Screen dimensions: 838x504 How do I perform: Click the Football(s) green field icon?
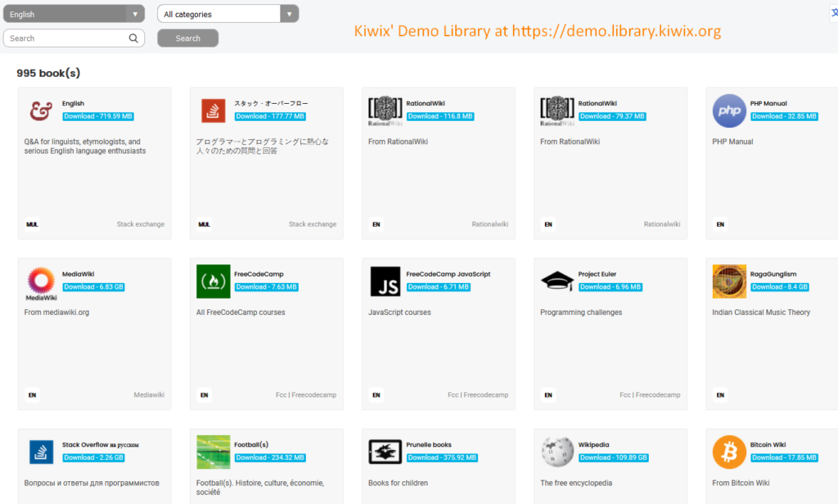pyautogui.click(x=214, y=452)
